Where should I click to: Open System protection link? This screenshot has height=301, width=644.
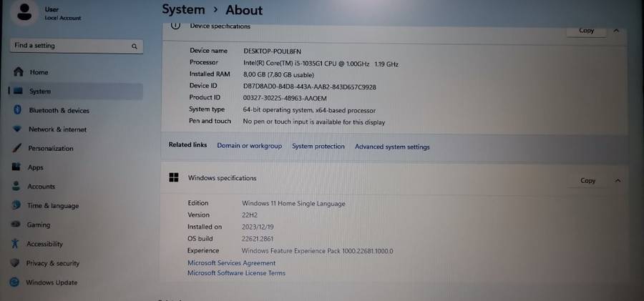coord(318,147)
